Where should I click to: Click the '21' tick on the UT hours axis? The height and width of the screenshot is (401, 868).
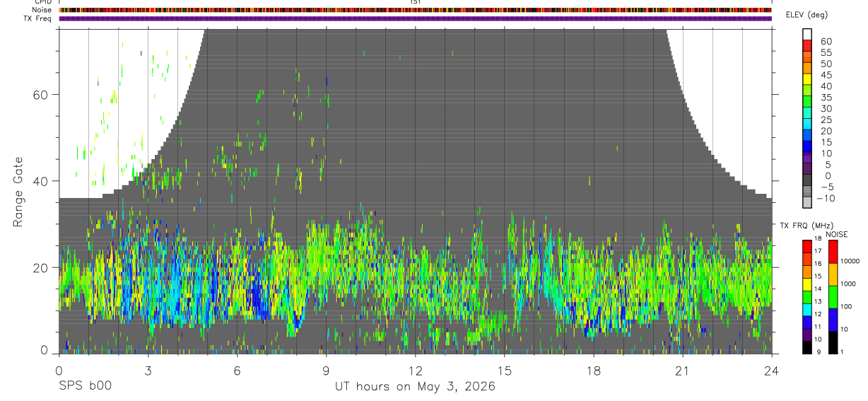(x=682, y=370)
